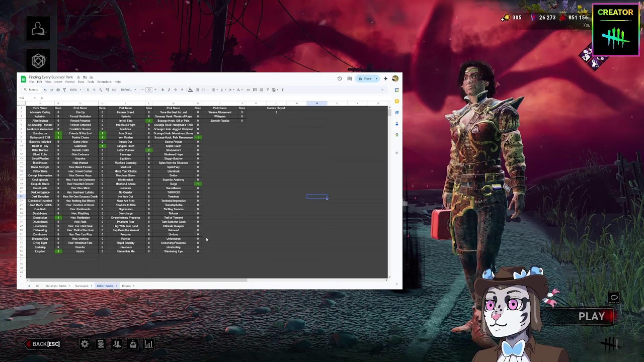
Task: Open the Data menu
Action: click(x=81, y=82)
